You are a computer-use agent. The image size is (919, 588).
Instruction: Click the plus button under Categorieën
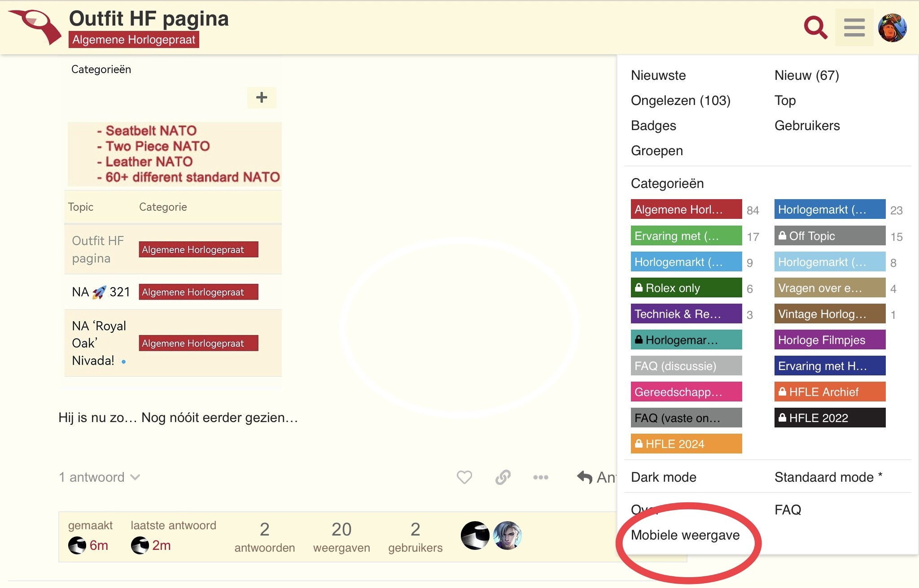[262, 97]
